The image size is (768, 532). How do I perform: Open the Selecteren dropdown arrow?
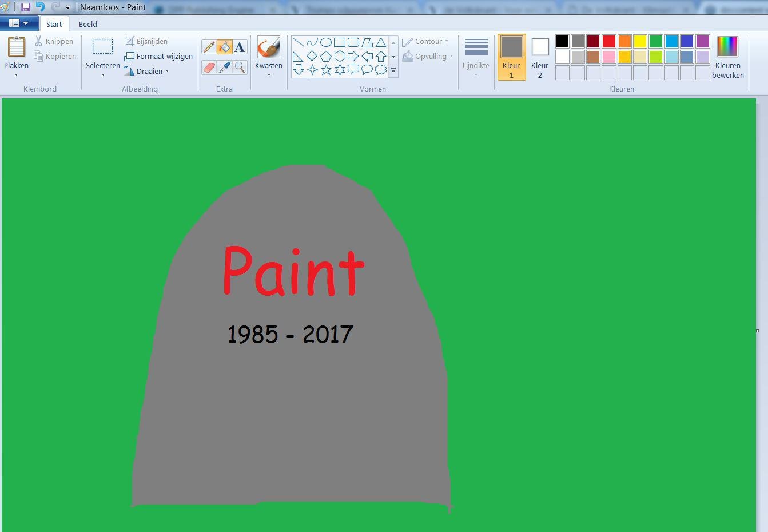[102, 74]
